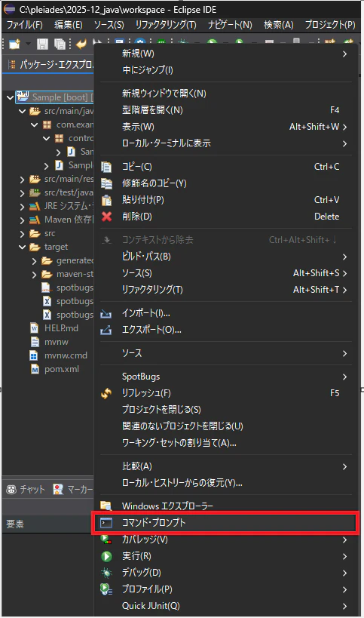Viewport: 364px width, 618px height.
Task: Click the coverage icon beside カバレッジ(V)
Action: 106,540
